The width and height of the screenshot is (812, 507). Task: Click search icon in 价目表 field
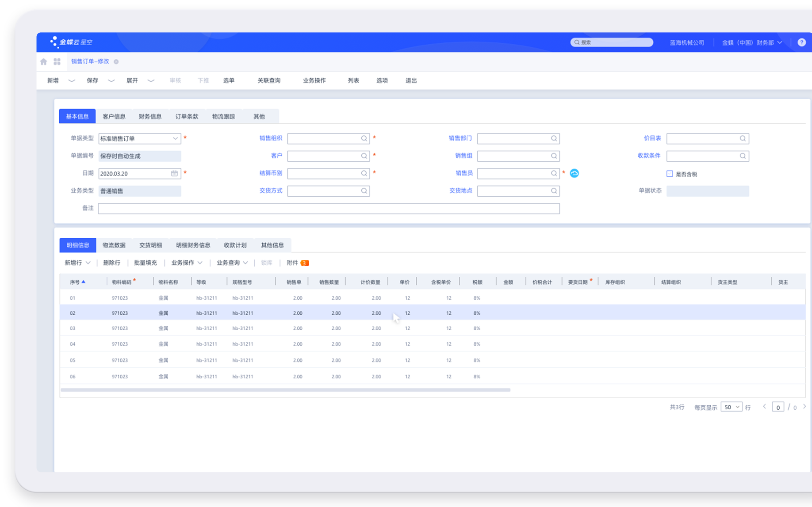pyautogui.click(x=743, y=139)
